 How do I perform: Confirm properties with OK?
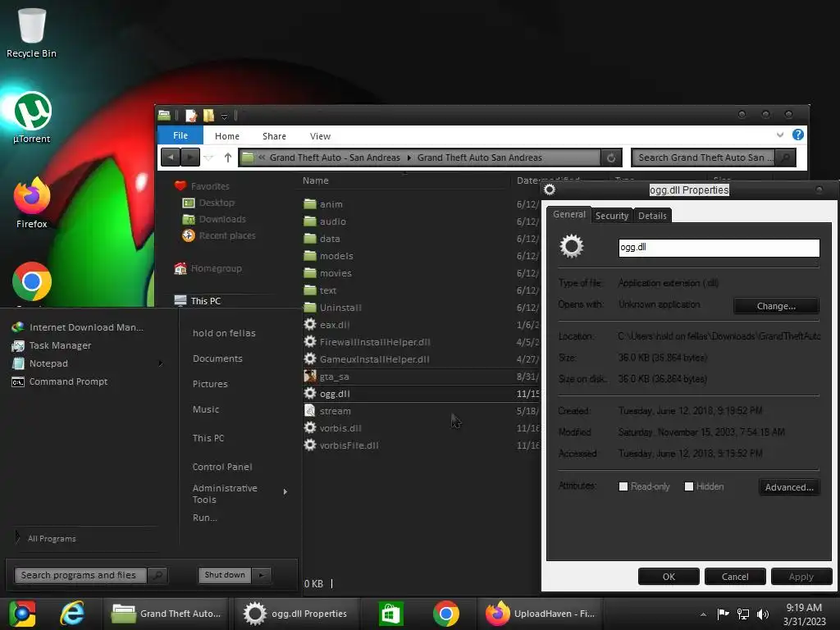point(669,577)
